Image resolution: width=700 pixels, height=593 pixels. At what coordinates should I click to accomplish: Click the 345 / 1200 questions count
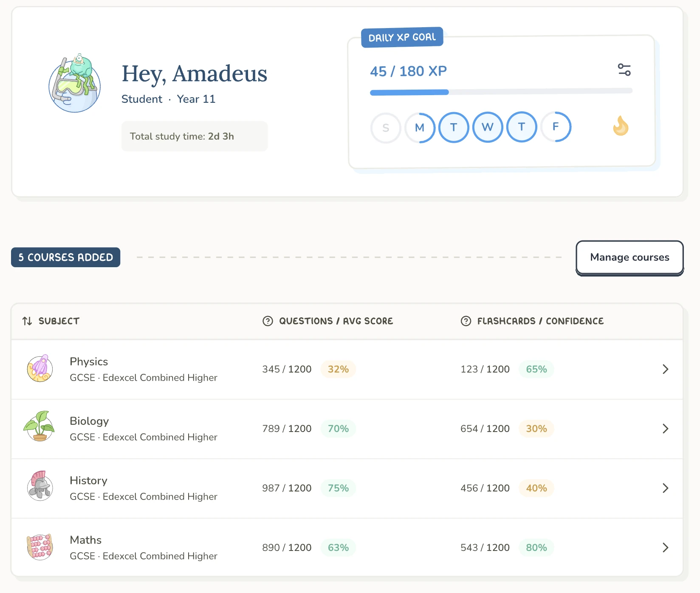287,369
